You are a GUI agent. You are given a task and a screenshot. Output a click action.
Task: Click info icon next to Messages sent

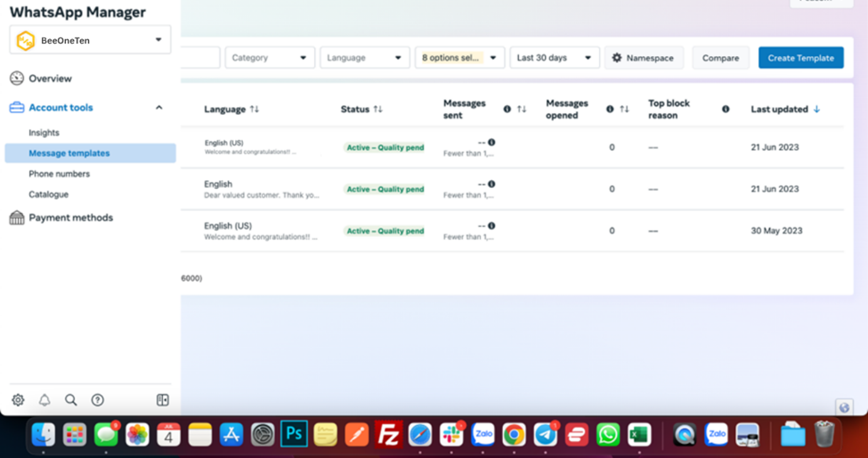[x=507, y=110]
